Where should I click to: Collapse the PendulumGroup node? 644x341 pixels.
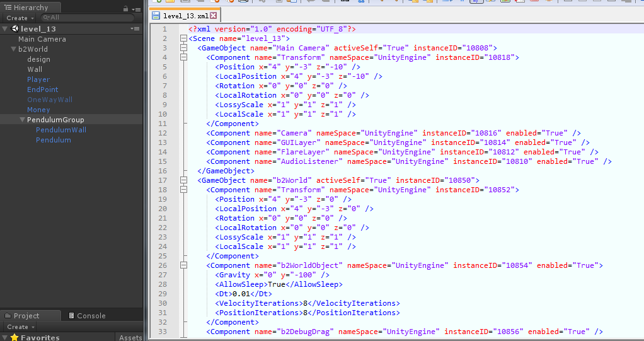click(x=23, y=120)
